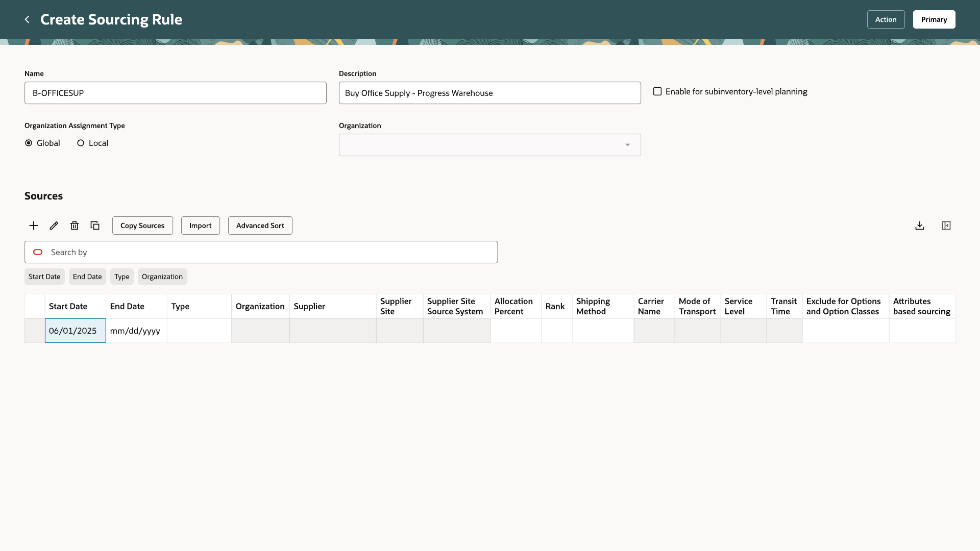Click the End Date column header
Image resolution: width=980 pixels, height=551 pixels.
click(x=137, y=306)
